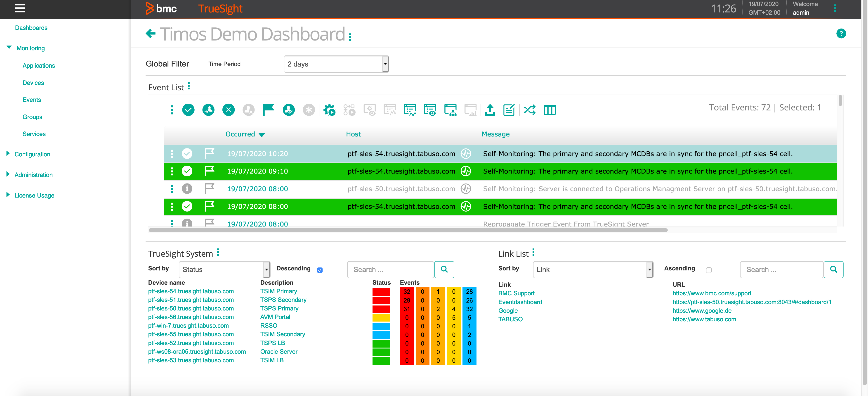The image size is (868, 396).
Task: Open Dashboards in the sidebar
Action: 31,28
